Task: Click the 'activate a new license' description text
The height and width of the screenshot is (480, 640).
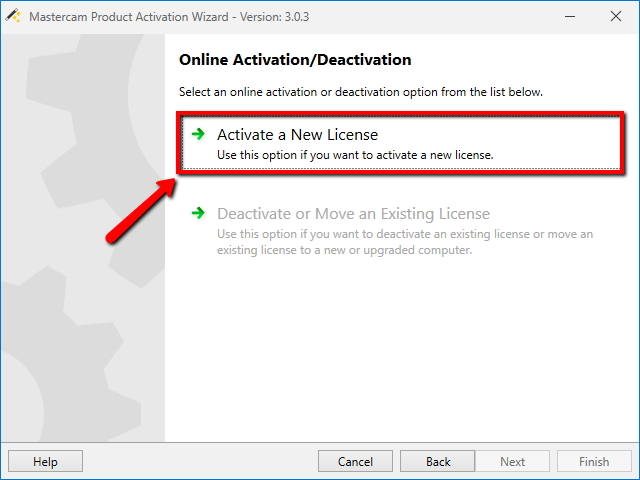Action: [355, 155]
